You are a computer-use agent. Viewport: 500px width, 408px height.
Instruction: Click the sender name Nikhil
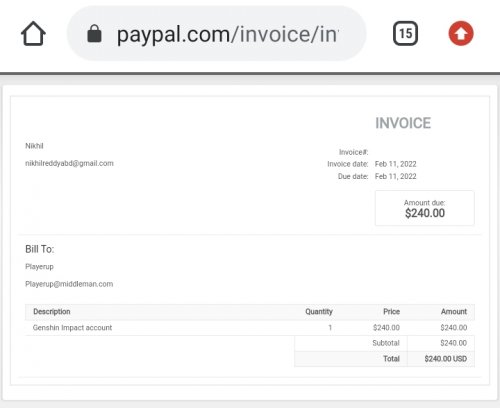34,146
